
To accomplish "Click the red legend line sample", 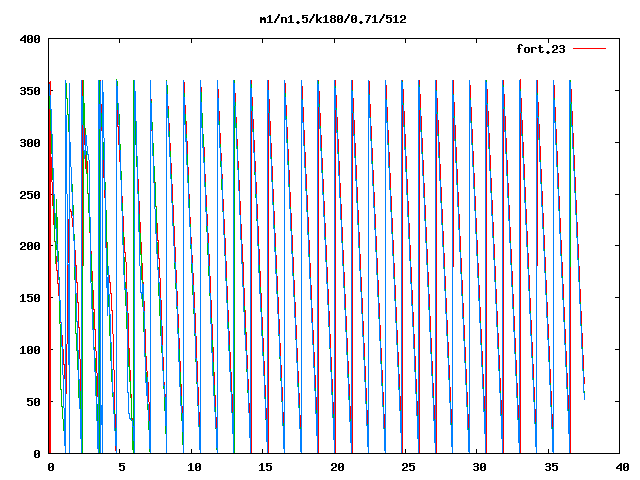I will 589,49.
